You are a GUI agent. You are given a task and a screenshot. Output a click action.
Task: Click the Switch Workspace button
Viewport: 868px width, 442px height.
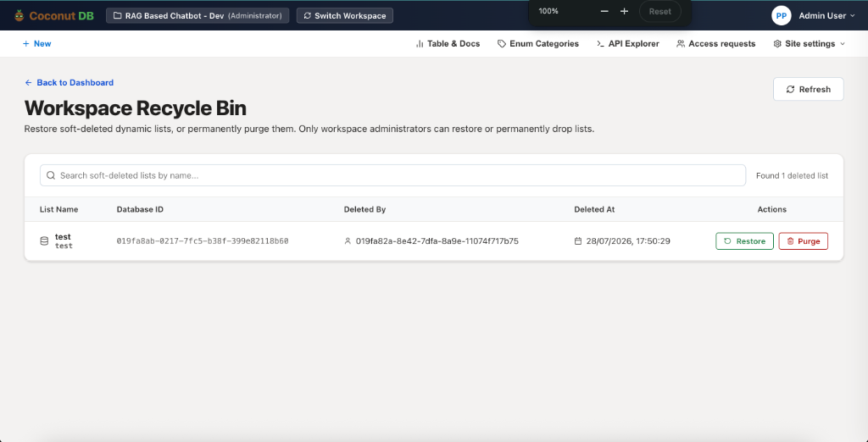[x=345, y=15]
